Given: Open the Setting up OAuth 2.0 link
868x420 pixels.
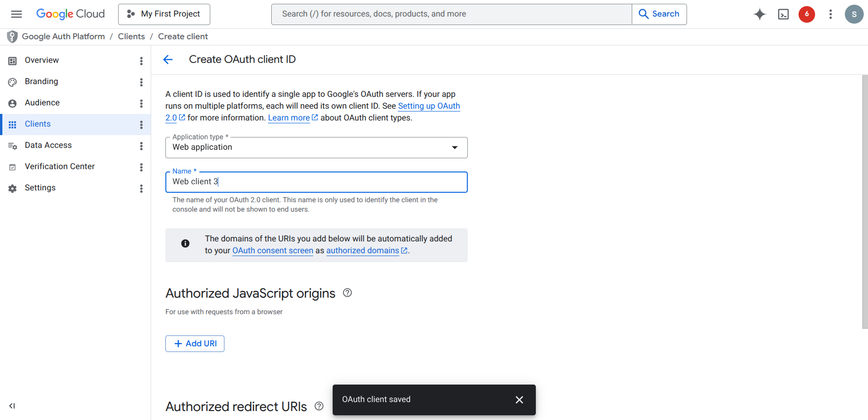Looking at the screenshot, I should (x=429, y=106).
